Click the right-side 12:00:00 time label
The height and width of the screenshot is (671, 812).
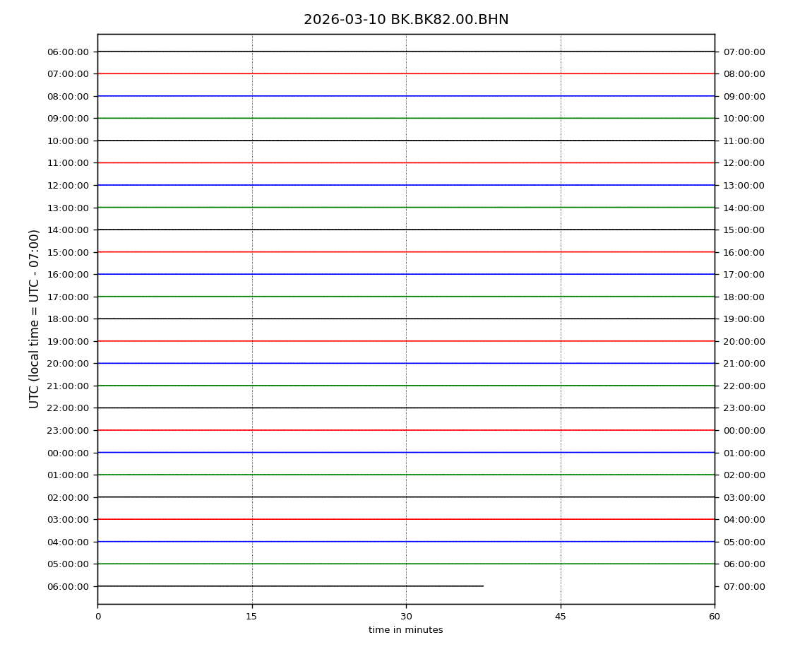pos(744,163)
